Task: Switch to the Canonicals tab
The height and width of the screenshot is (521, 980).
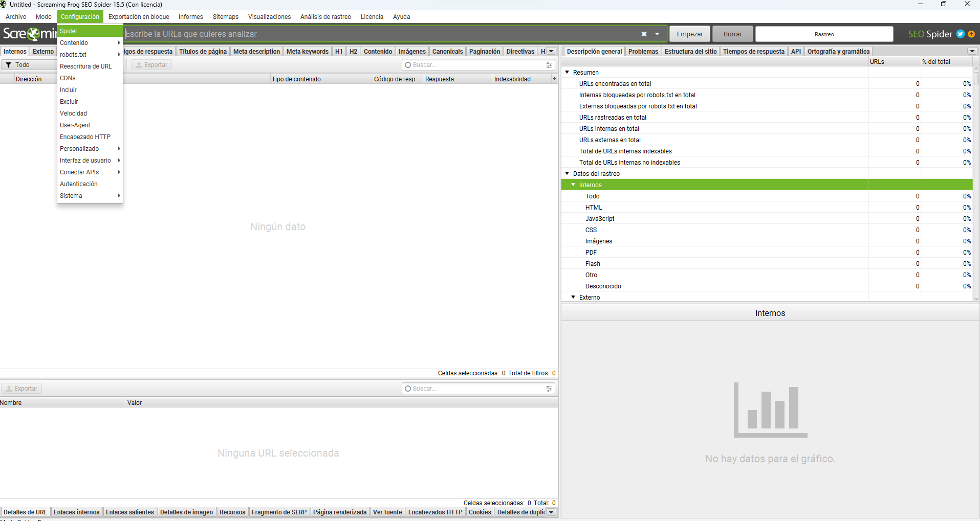Action: [x=447, y=51]
